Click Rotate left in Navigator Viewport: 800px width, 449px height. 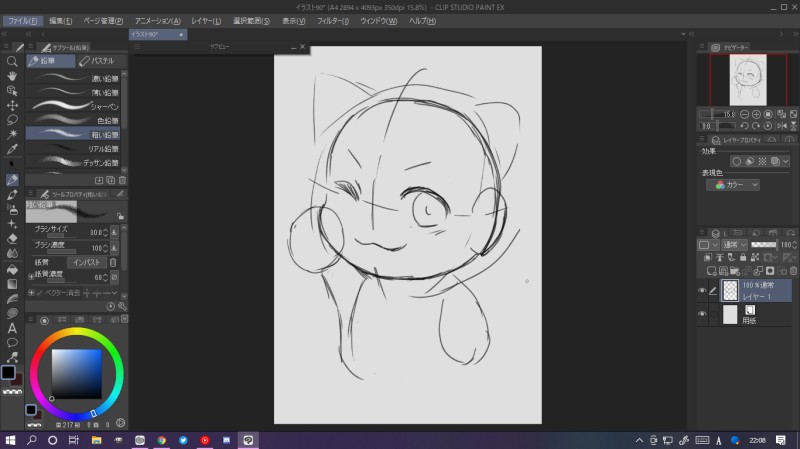click(744, 126)
